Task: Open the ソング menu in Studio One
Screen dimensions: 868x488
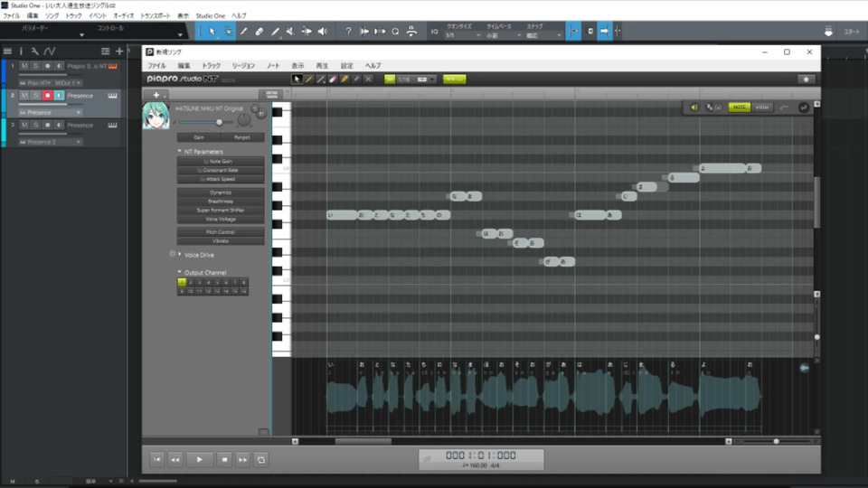Action: pyautogui.click(x=52, y=16)
